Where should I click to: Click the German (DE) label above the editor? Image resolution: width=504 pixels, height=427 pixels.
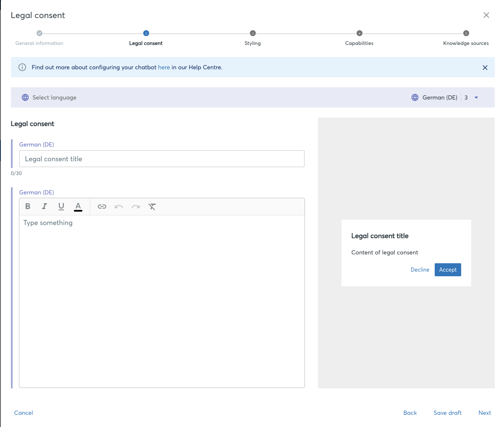37,192
